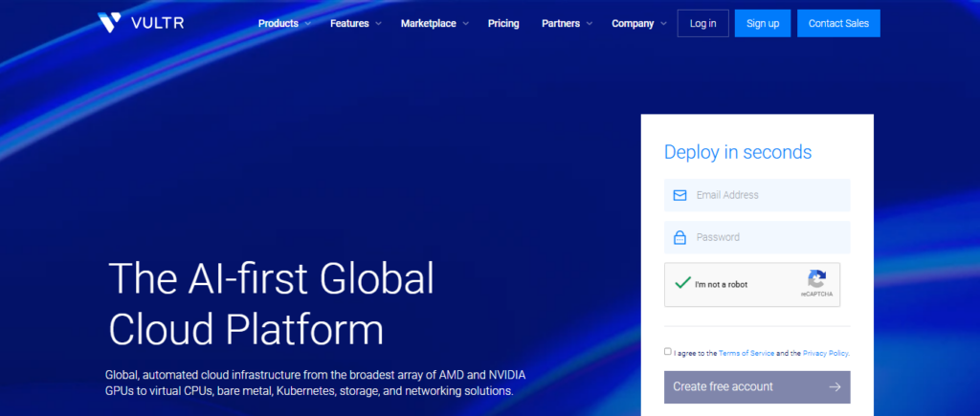Image resolution: width=980 pixels, height=416 pixels.
Task: Click the Contact Sales button
Action: tap(838, 24)
